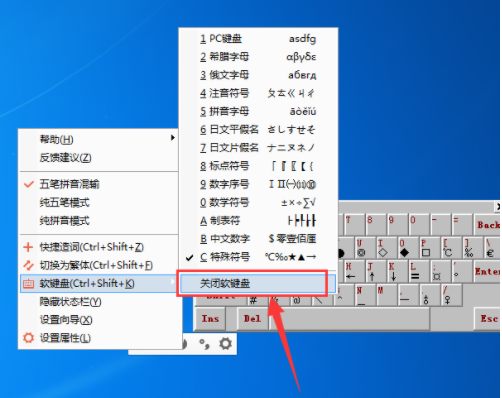
Task: Select 8 标点符号 layout
Action: coord(258,166)
